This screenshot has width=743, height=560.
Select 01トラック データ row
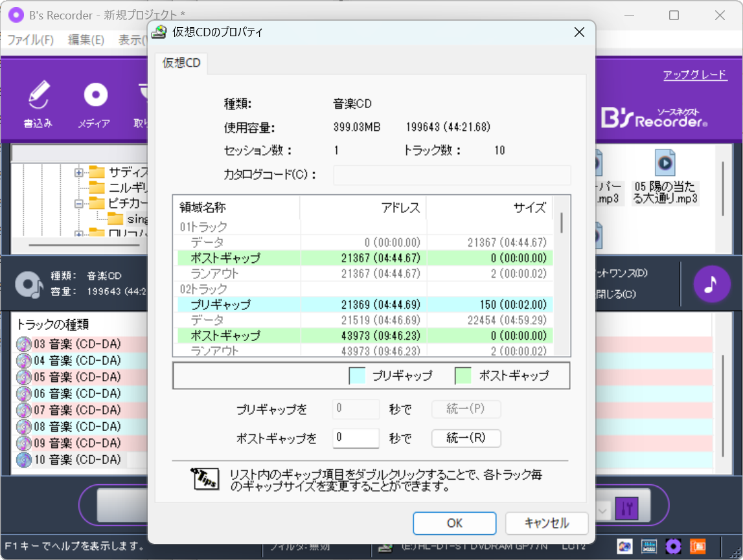coord(365,243)
